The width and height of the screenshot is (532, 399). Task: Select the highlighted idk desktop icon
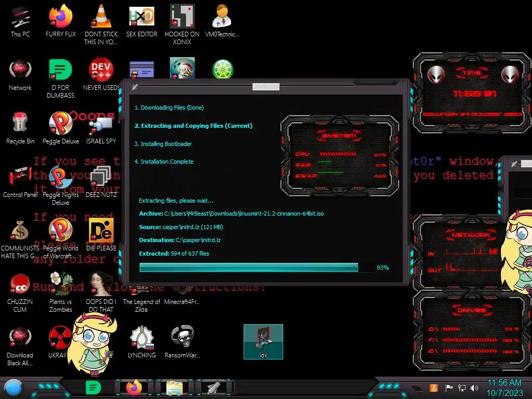(263, 342)
